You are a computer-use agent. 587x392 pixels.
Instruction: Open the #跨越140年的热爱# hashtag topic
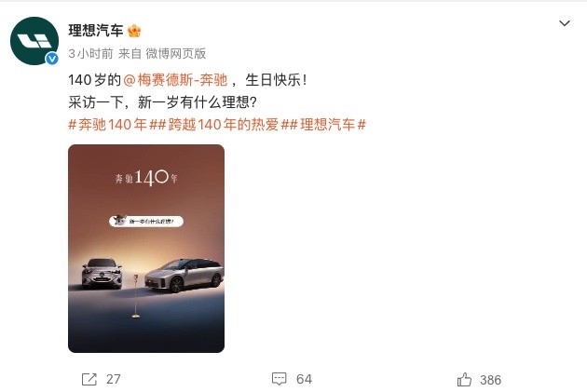223,125
